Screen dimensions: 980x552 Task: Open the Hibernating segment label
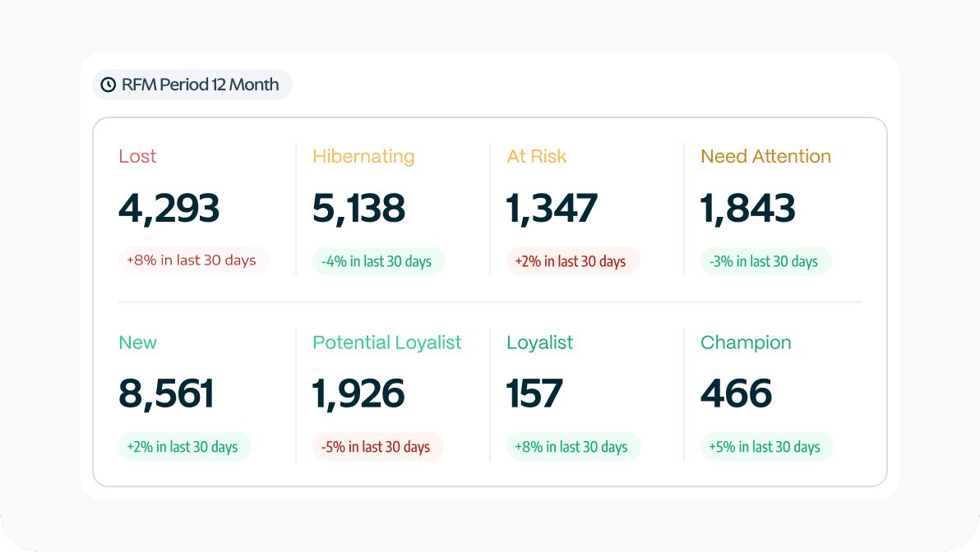[363, 156]
